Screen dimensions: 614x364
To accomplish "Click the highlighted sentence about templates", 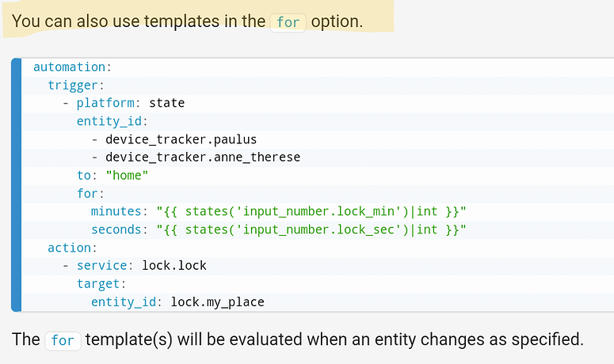I will click(187, 21).
